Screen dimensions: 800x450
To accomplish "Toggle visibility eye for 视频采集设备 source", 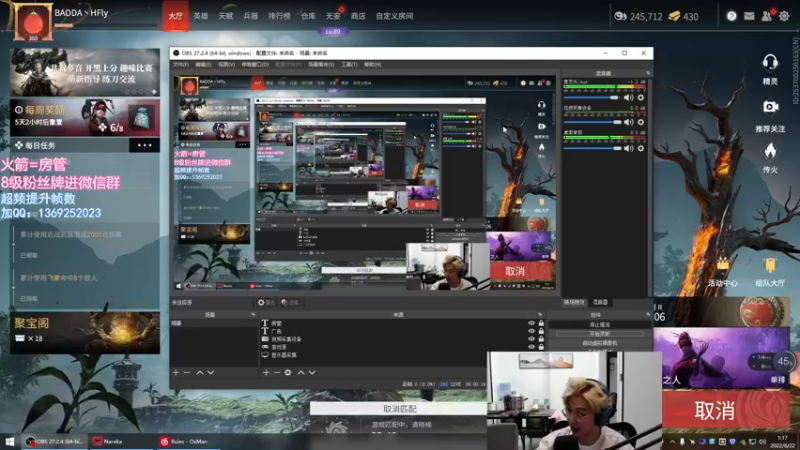I will tap(531, 338).
